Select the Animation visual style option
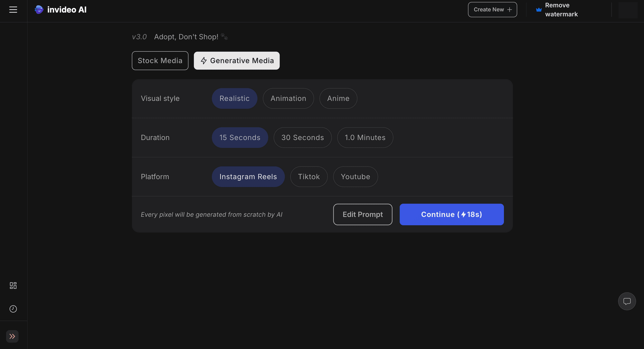Image resolution: width=644 pixels, height=349 pixels. click(288, 98)
